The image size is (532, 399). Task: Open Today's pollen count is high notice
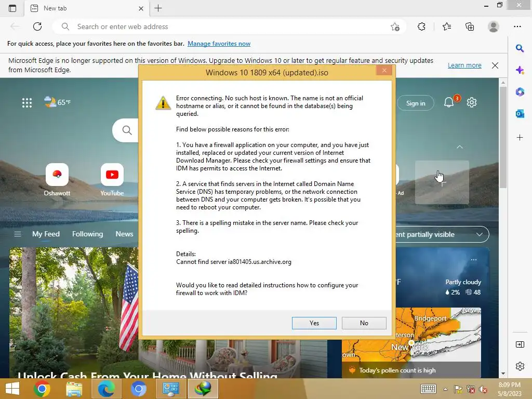click(x=411, y=370)
